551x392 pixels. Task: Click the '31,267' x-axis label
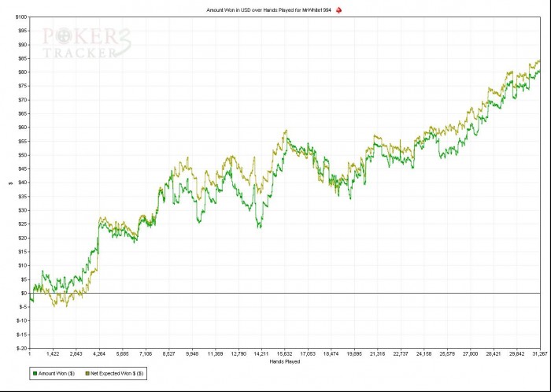pyautogui.click(x=540, y=353)
